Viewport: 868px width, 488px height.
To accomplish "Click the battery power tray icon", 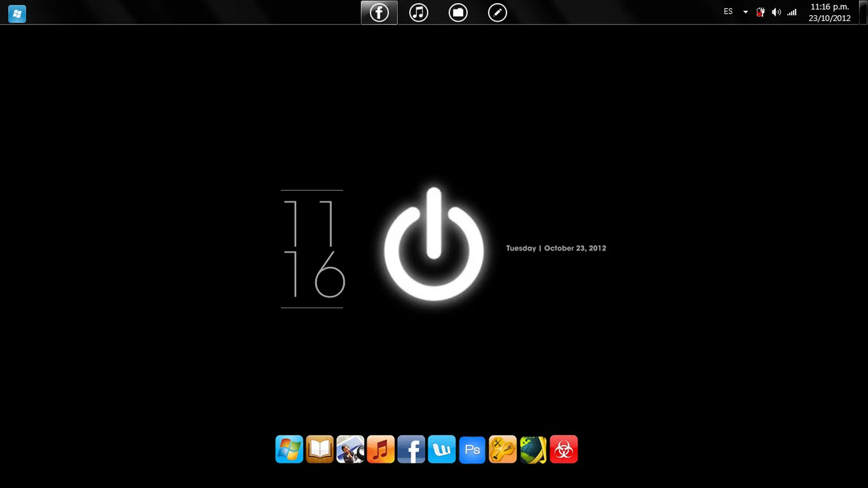I will [760, 13].
